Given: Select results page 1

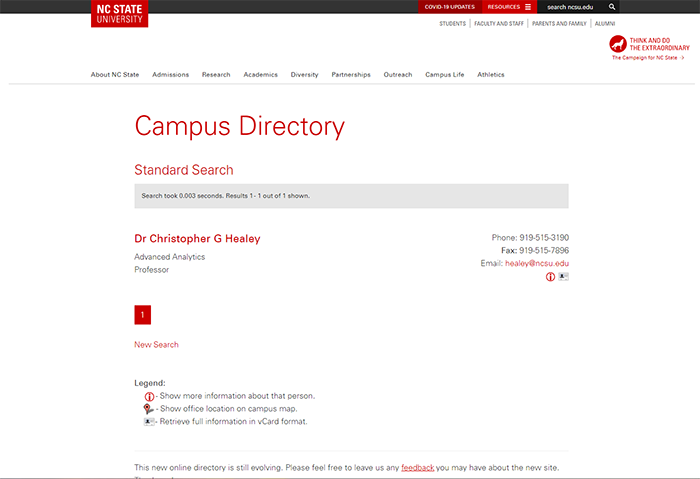Looking at the screenshot, I should coord(142,315).
